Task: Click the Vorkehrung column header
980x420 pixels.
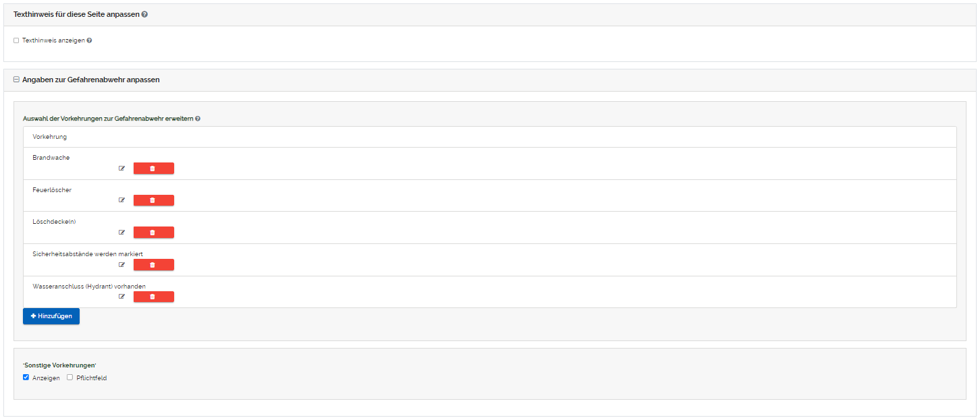Action: click(x=49, y=137)
